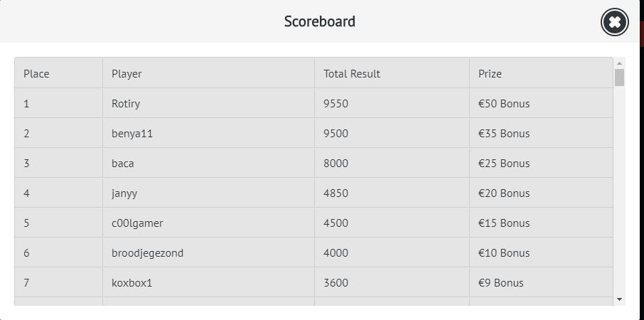Click the scrollbar up arrow
Viewport: 644px width, 320px height.
pyautogui.click(x=619, y=63)
